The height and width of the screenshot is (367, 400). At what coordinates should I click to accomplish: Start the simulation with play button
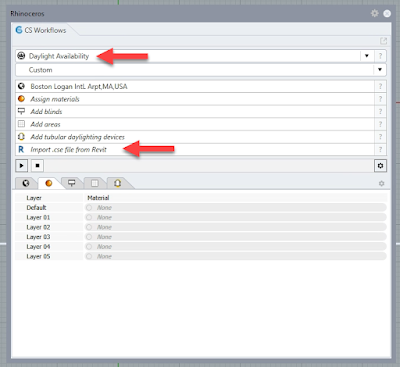[x=22, y=165]
